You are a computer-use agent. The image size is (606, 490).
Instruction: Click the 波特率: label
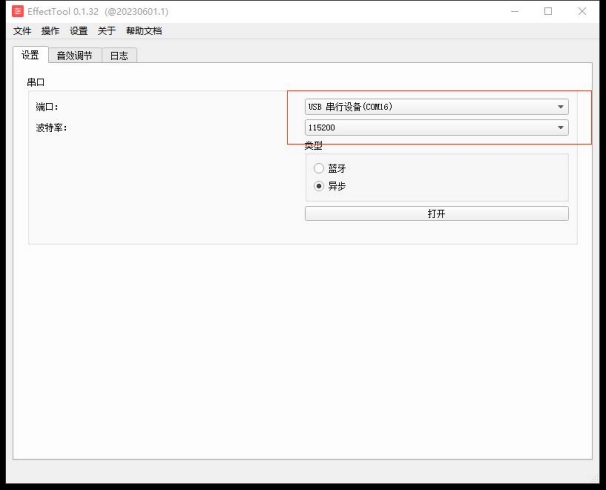(x=51, y=128)
